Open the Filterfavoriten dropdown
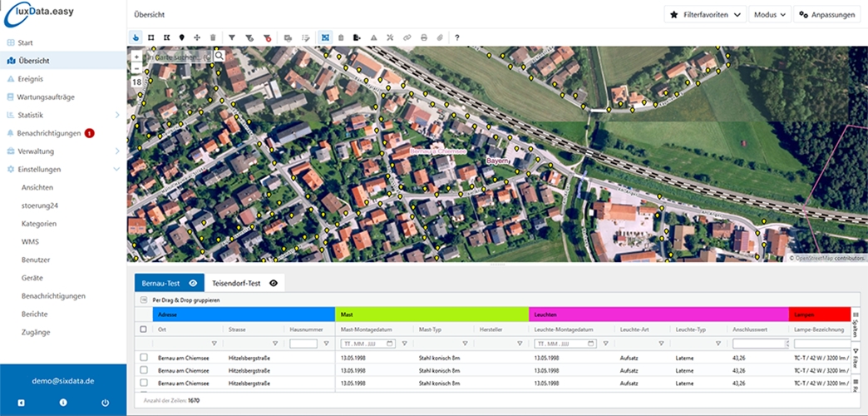 (x=706, y=15)
